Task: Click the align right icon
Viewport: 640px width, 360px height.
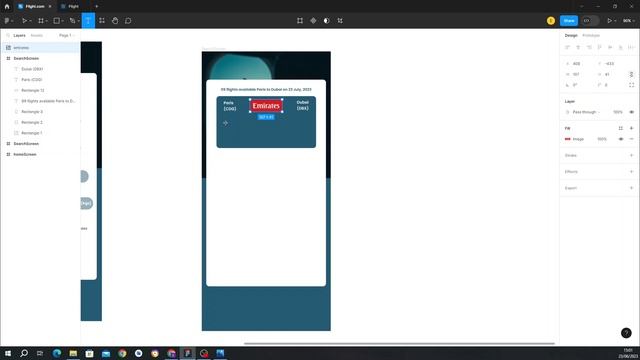Action: pyautogui.click(x=589, y=47)
